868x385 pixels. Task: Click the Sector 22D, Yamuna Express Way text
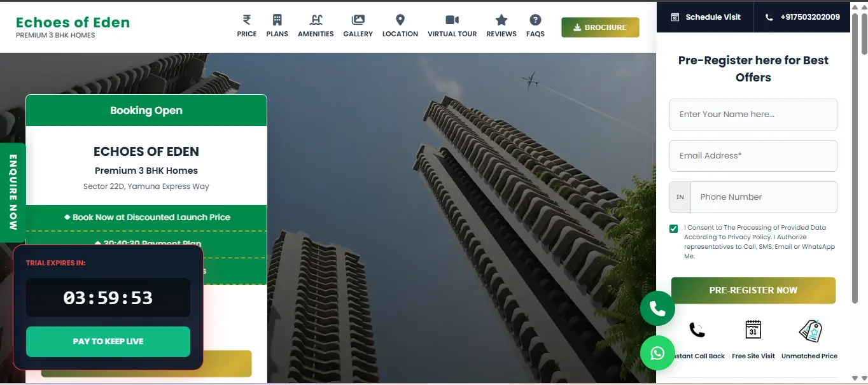pos(146,186)
